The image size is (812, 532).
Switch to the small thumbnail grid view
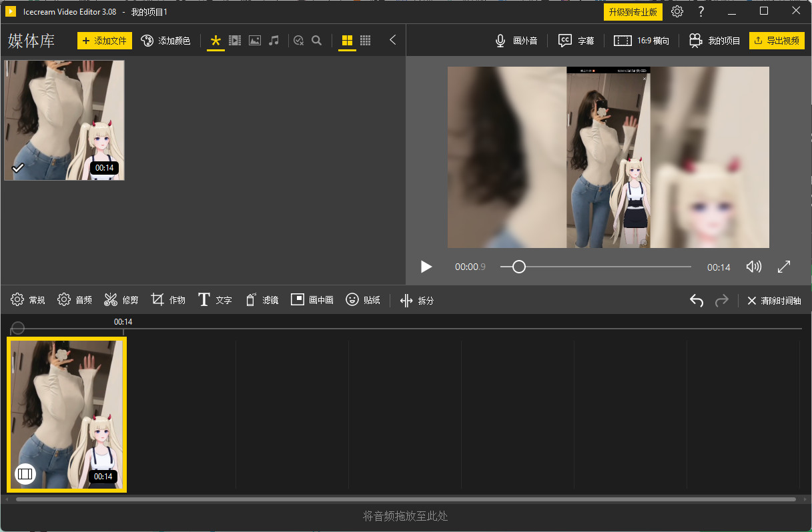click(x=366, y=41)
